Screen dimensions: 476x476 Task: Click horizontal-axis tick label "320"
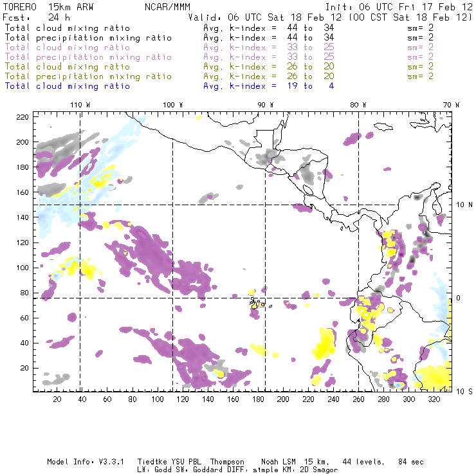pos(434,399)
